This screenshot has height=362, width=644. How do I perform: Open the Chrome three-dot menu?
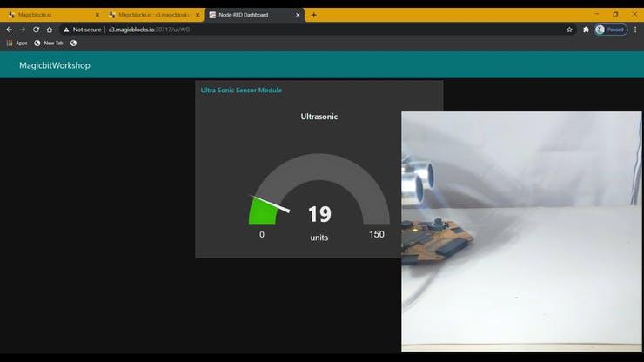635,29
